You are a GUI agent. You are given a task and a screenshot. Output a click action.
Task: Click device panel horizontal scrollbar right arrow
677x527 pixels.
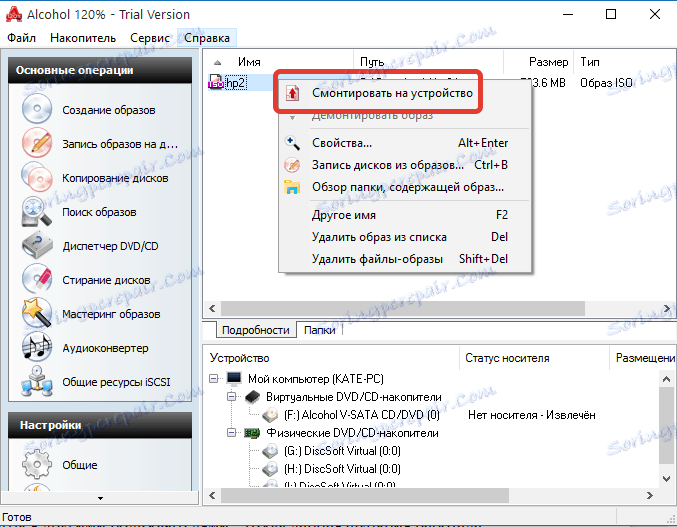649,495
